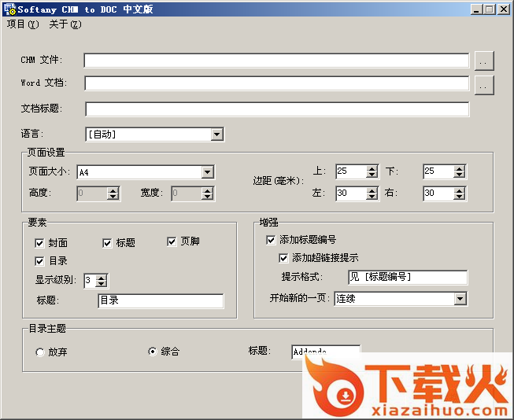This screenshot has width=514, height=420.
Task: Toggle the 添加超链接提示 checkbox
Action: 283,258
